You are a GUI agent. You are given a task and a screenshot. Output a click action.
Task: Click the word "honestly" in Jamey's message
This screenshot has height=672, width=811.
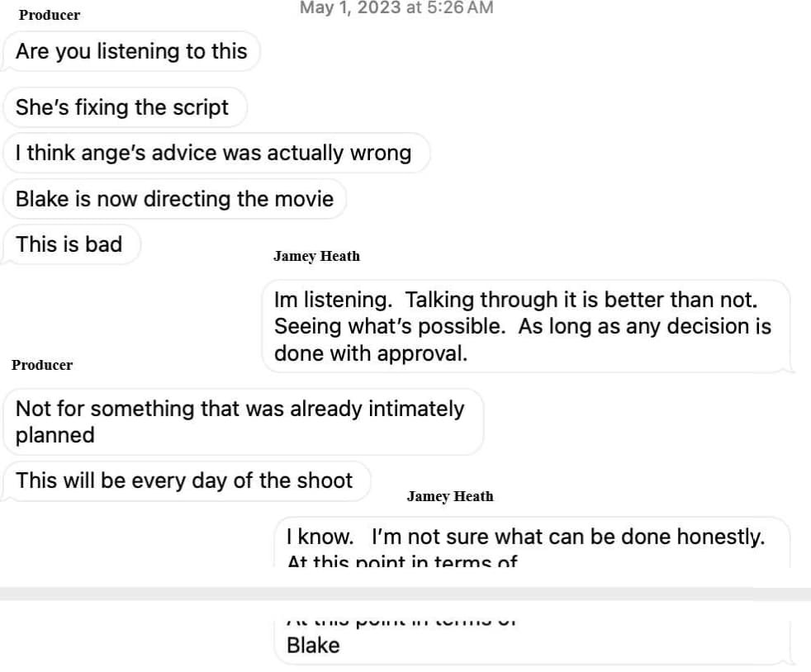point(720,537)
